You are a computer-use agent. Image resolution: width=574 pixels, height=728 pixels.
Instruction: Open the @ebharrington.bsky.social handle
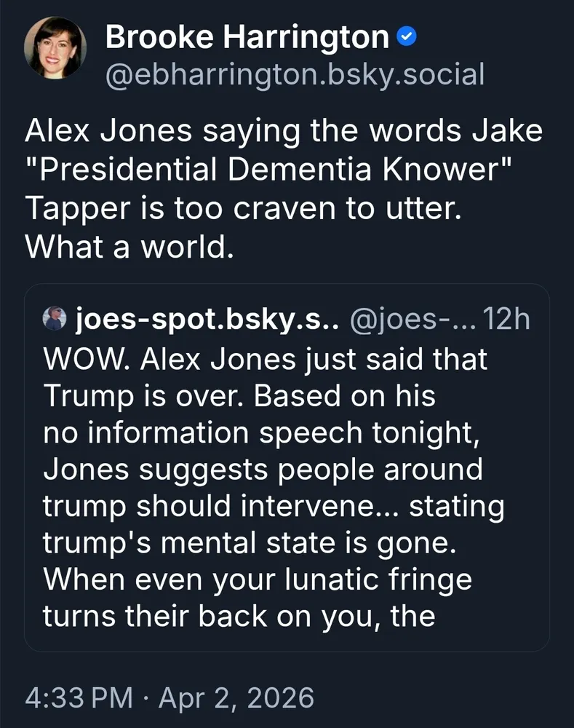(295, 74)
